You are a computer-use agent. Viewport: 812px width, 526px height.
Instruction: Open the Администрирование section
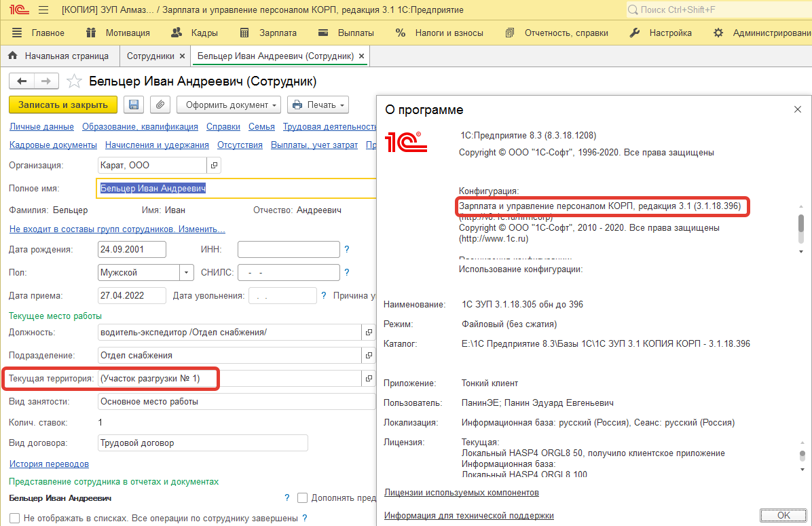pos(762,33)
